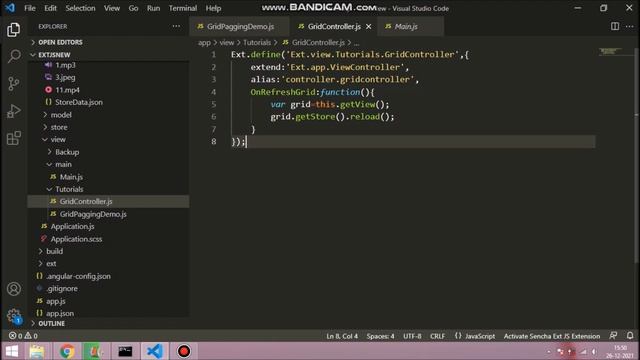The width and height of the screenshot is (640, 360).
Task: Open the Search view in activity bar
Action: coord(13,56)
